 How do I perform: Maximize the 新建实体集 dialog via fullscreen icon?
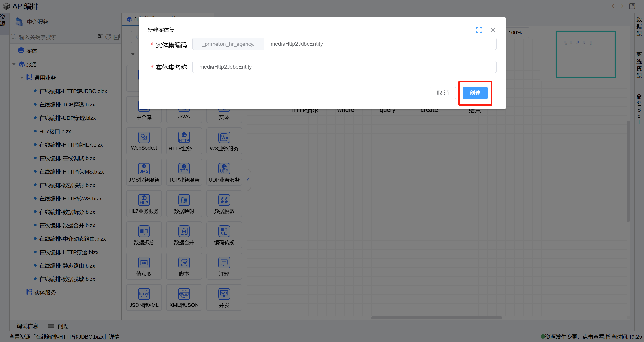(479, 30)
